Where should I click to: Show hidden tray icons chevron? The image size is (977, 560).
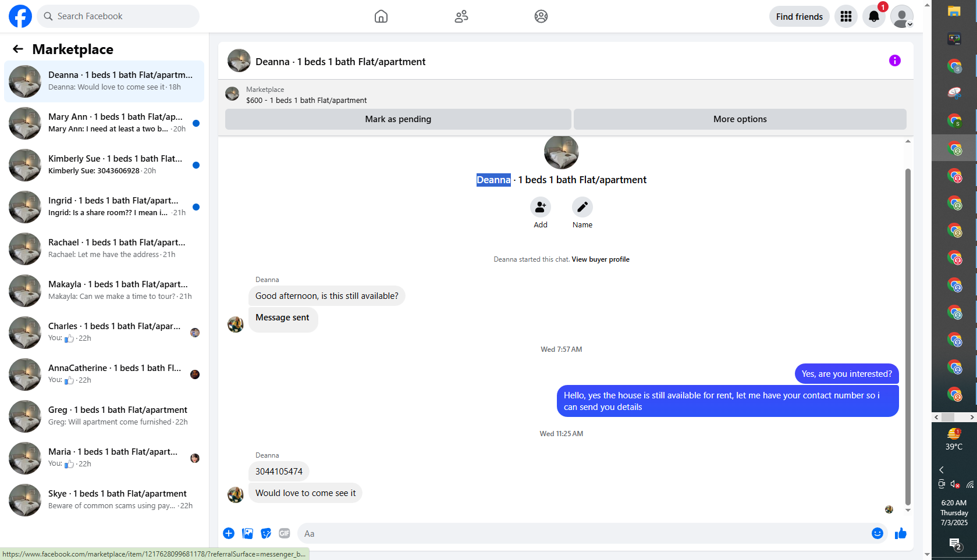pyautogui.click(x=942, y=470)
